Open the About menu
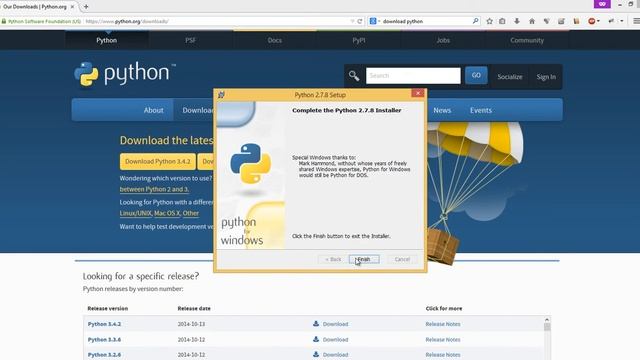Image resolution: width=640 pixels, height=360 pixels. (153, 110)
